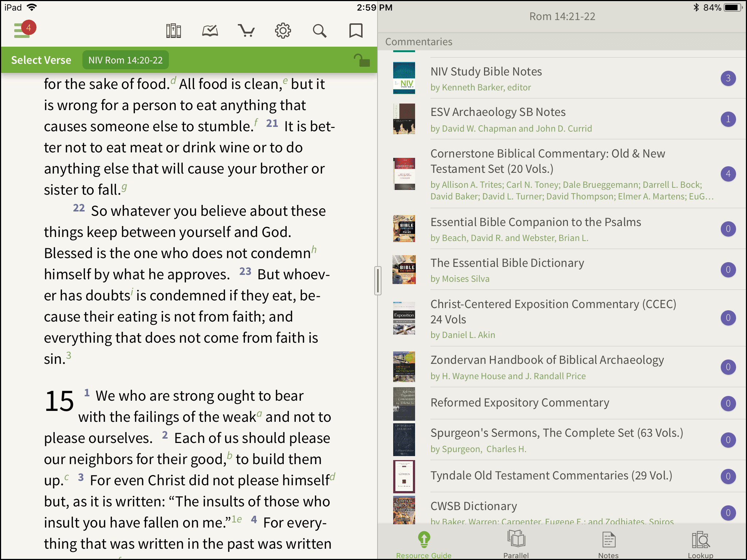Open Essential Bible Companion to the Psalms
The width and height of the screenshot is (747, 560).
562,229
